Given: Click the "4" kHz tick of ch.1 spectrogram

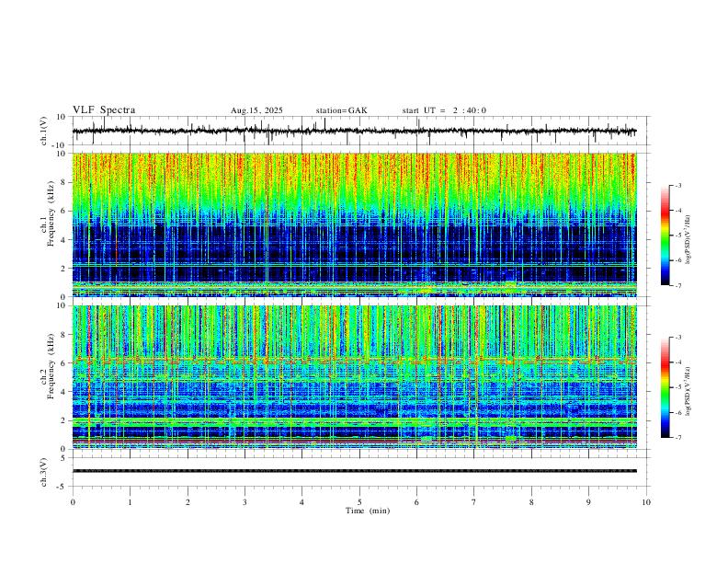Looking at the screenshot, I should (63, 240).
